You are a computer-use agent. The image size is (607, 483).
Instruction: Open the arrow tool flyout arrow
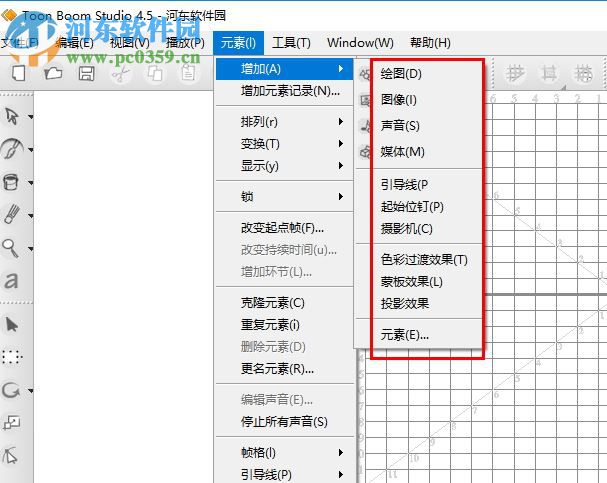pyautogui.click(x=31, y=116)
